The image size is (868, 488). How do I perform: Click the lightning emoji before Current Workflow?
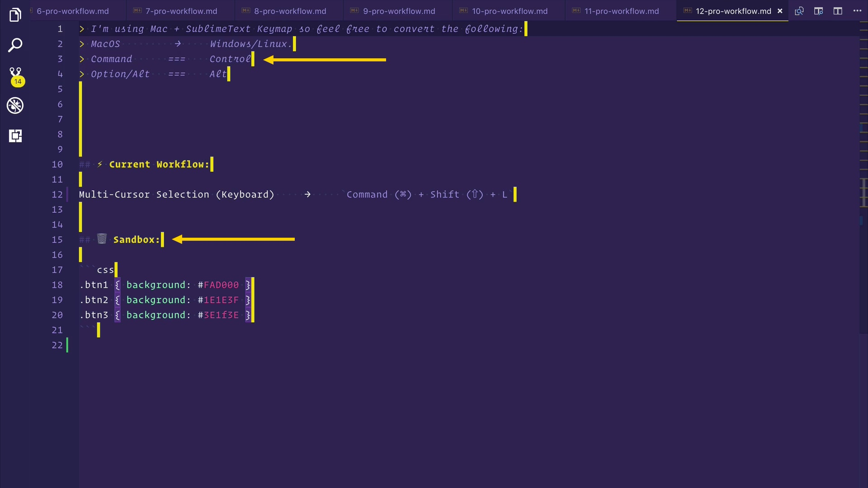[x=100, y=164]
